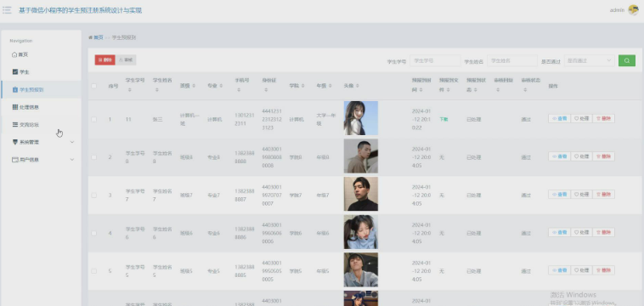Open 交流论坛 in the sidebar

click(x=41, y=124)
